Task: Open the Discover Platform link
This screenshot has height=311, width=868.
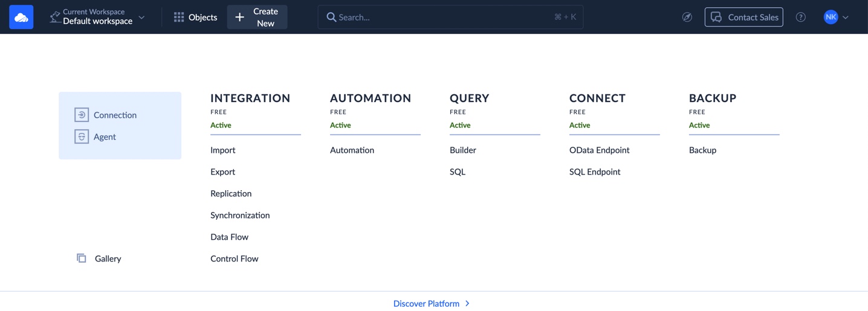Action: pos(426,303)
